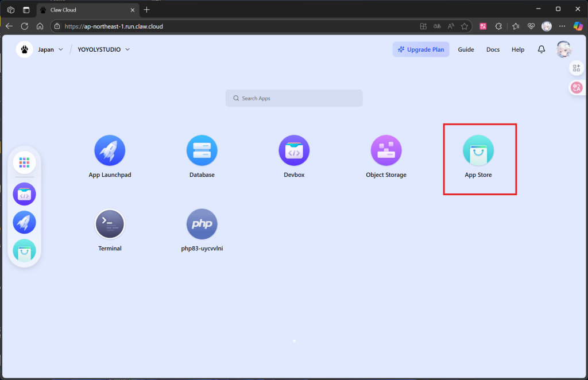Click the Upgrade Plan button
The height and width of the screenshot is (380, 588).
pos(421,49)
